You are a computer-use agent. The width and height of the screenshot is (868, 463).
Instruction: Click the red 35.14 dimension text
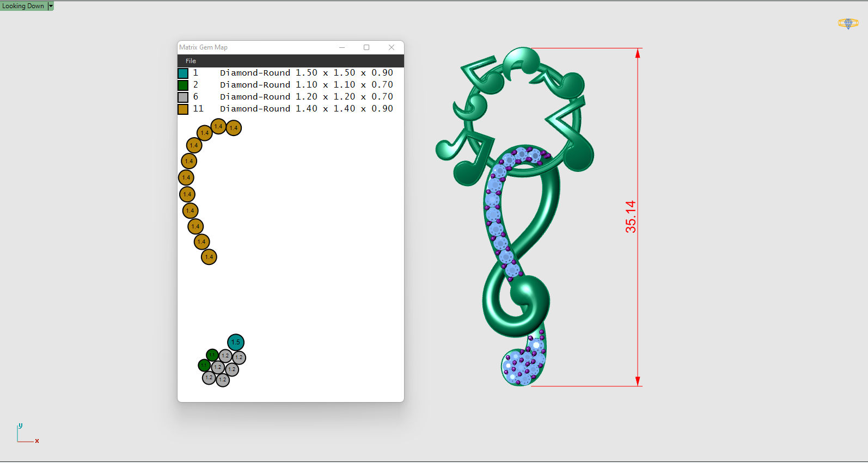[631, 217]
